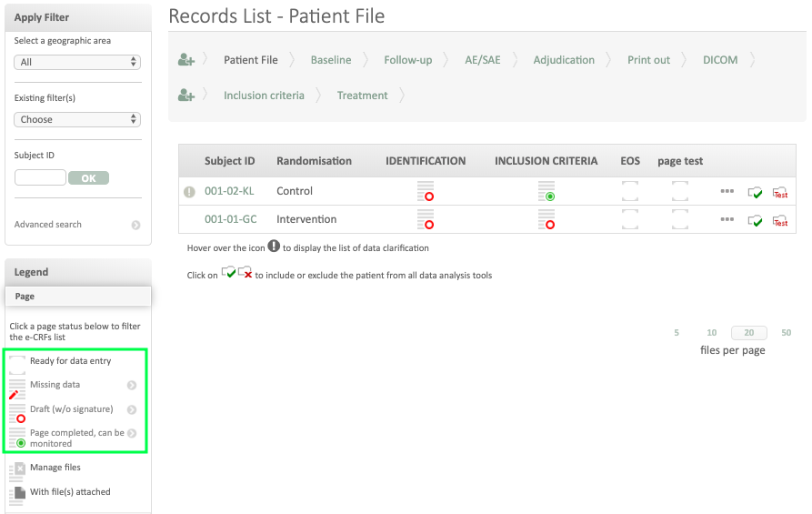
Task: Click IDENTIFICATION draft icon for 001-02-KL
Action: [426, 191]
